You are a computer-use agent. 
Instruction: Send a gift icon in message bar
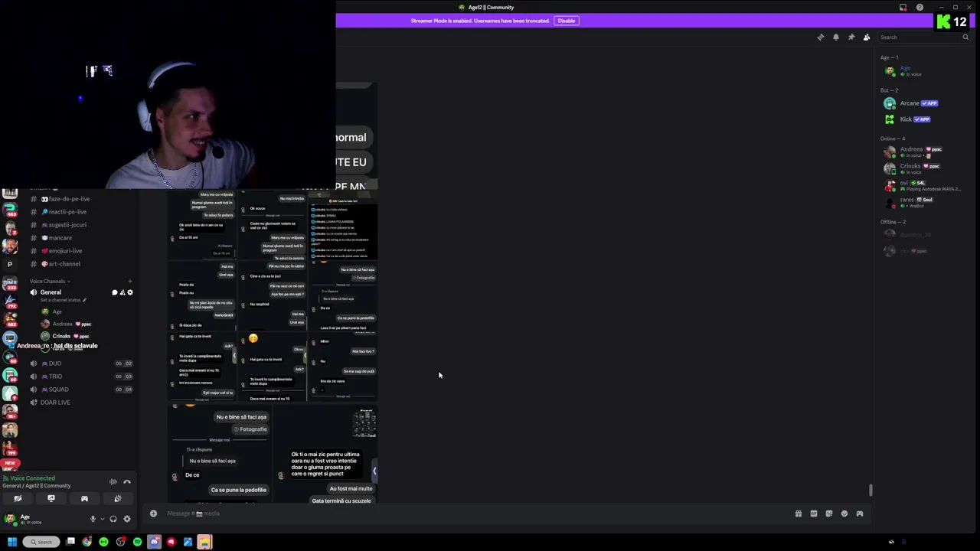pyautogui.click(x=799, y=514)
